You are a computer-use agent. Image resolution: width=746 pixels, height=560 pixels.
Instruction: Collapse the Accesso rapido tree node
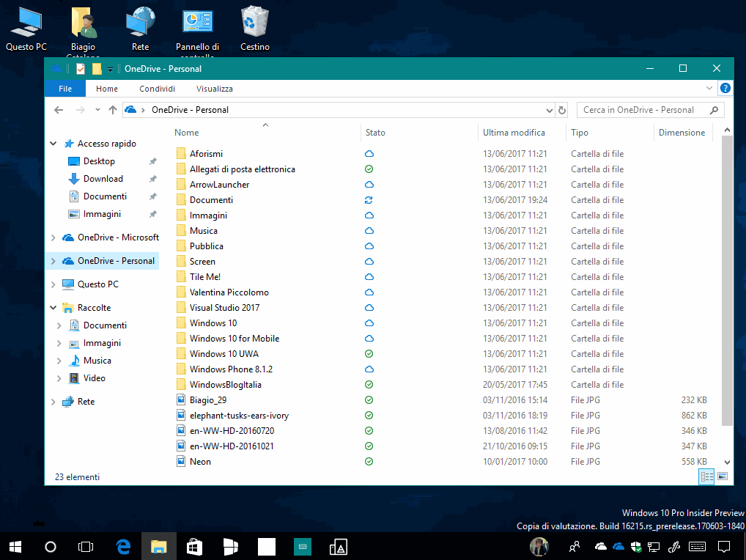[53, 143]
